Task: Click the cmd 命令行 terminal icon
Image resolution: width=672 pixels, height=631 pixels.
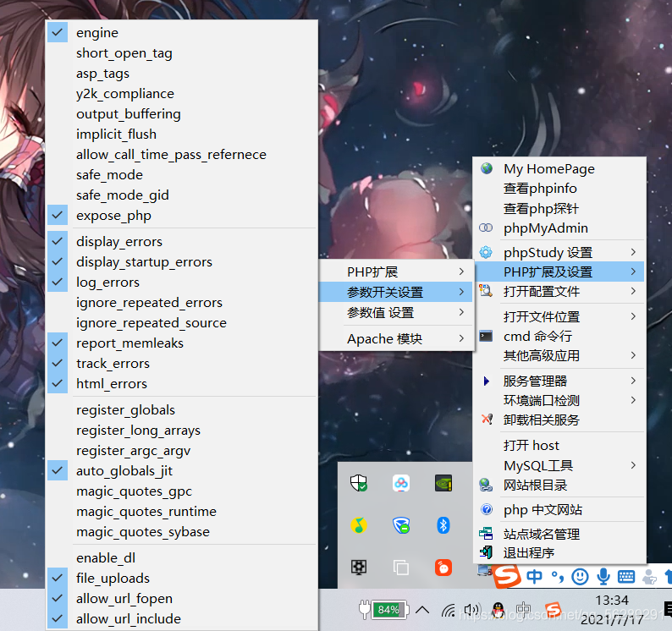Action: [486, 336]
